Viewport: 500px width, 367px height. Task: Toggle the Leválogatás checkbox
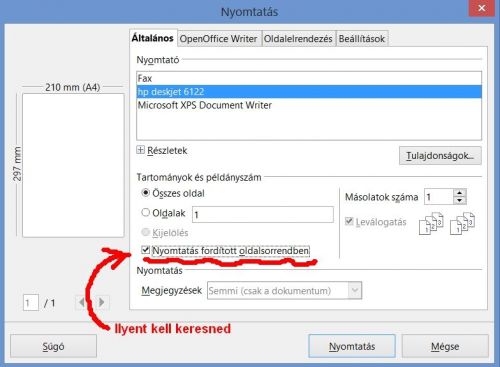coord(349,221)
